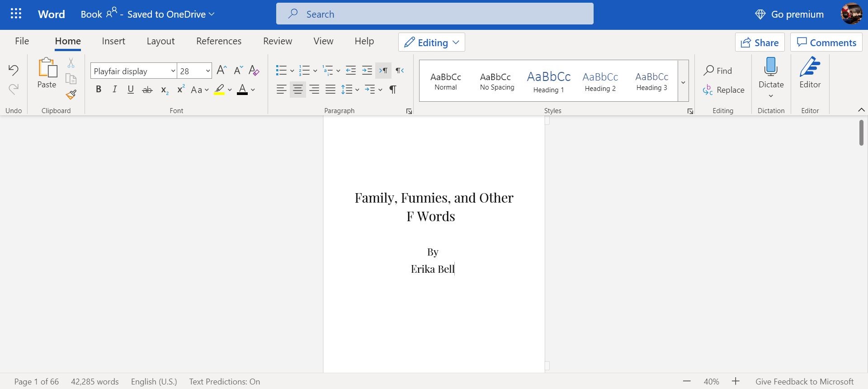The height and width of the screenshot is (389, 868).
Task: Apply the yellow text highlight color
Action: pos(219,90)
